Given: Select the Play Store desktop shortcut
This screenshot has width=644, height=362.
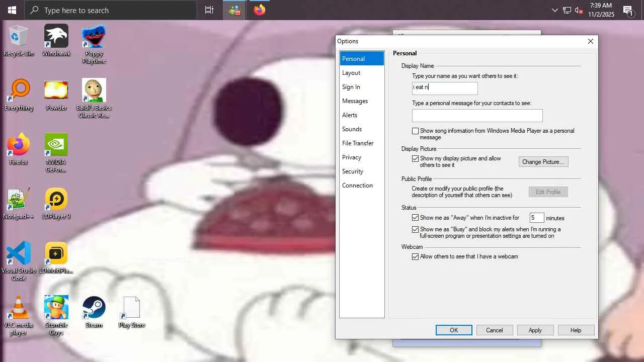Looking at the screenshot, I should (132, 312).
